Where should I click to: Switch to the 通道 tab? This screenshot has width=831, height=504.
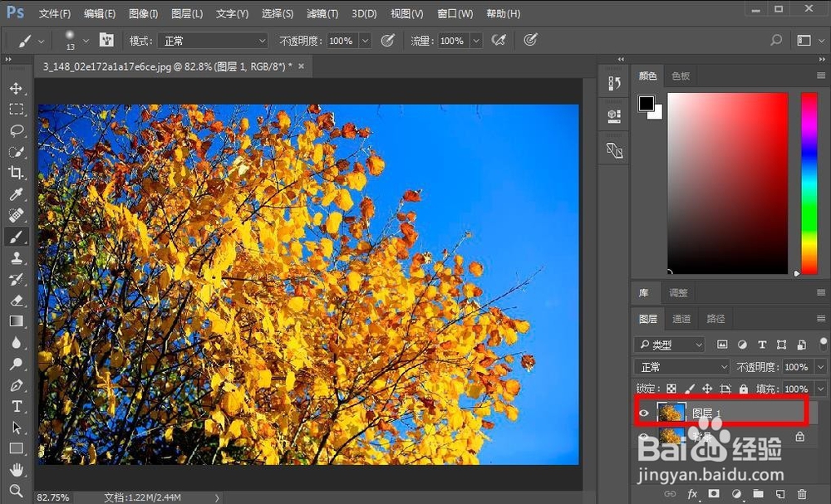pos(681,319)
